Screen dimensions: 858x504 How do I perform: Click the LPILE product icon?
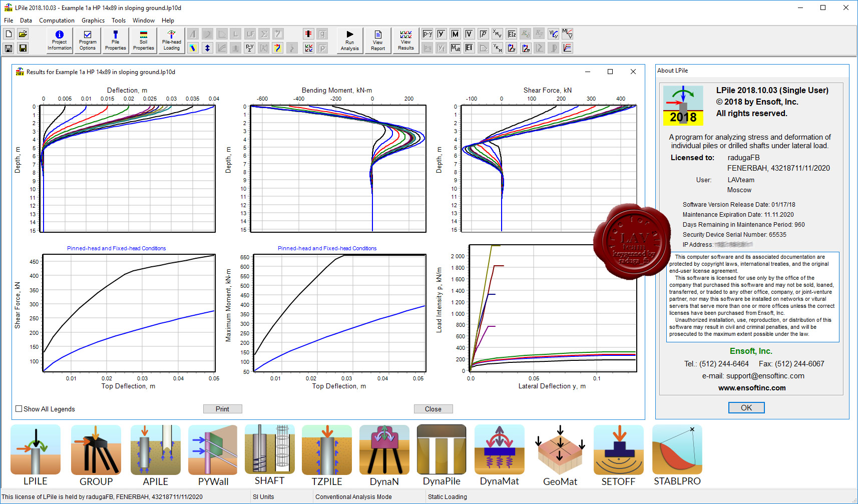(36, 449)
